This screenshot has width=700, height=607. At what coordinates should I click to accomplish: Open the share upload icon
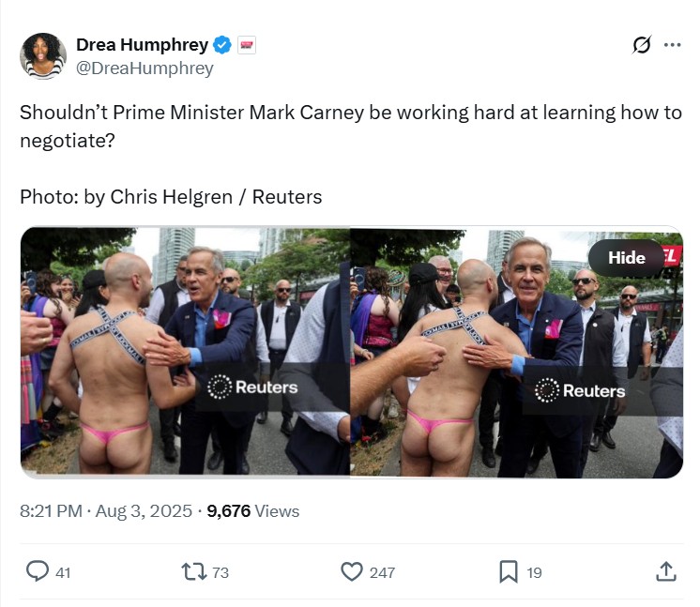[666, 571]
